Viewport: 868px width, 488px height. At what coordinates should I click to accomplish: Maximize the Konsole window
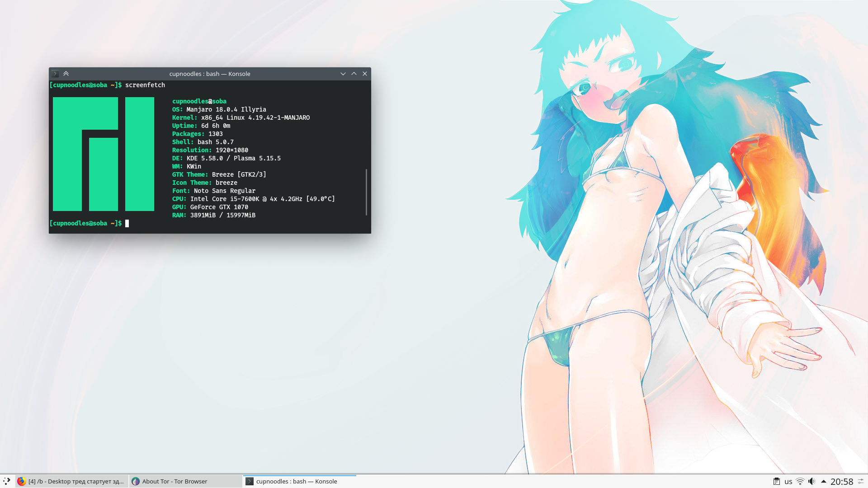[x=354, y=74]
